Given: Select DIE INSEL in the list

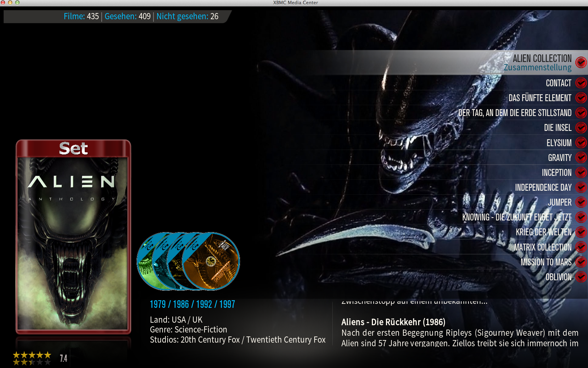Looking at the screenshot, I should click(558, 128).
